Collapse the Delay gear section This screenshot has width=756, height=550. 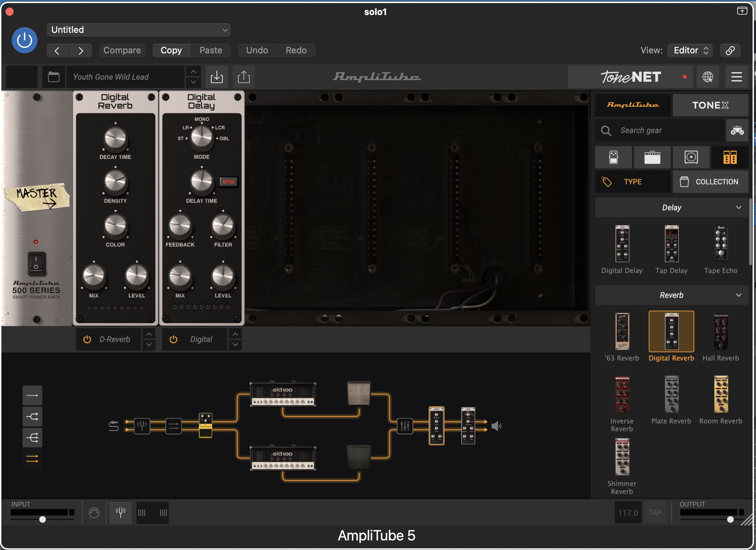click(x=739, y=207)
